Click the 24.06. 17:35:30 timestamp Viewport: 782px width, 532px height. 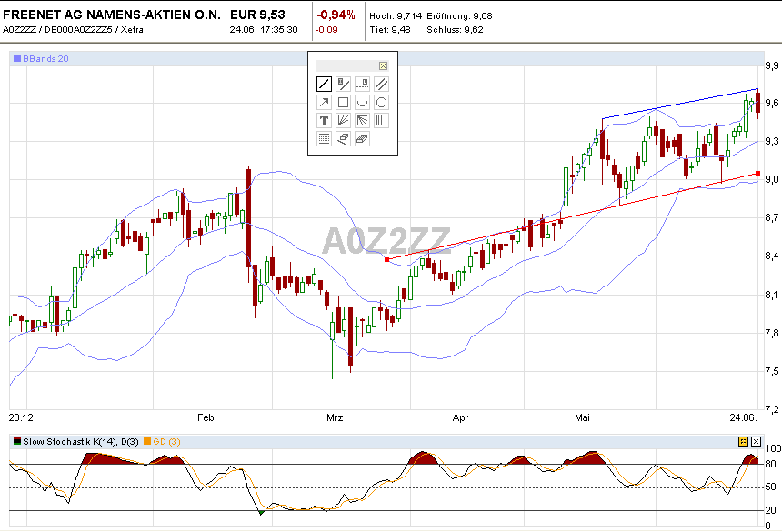[264, 30]
